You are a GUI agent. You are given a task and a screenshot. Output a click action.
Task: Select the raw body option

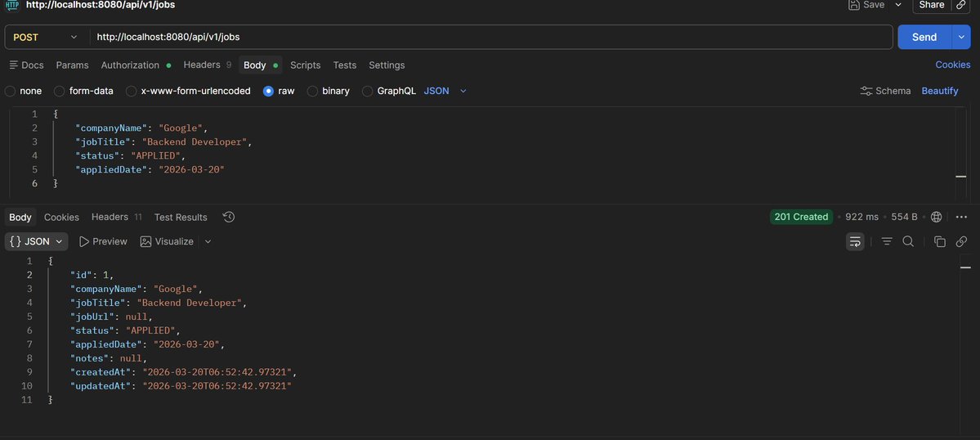pyautogui.click(x=279, y=91)
